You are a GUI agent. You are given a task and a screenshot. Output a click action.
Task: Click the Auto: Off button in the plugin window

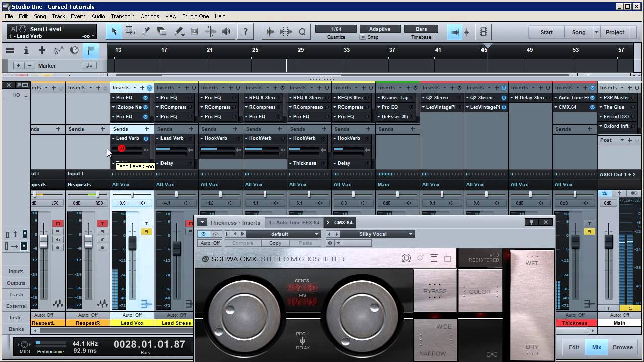point(210,243)
